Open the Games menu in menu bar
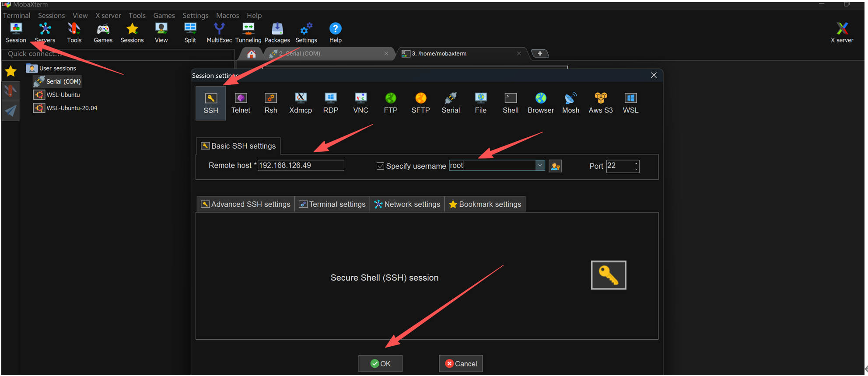868x376 pixels. click(x=164, y=15)
